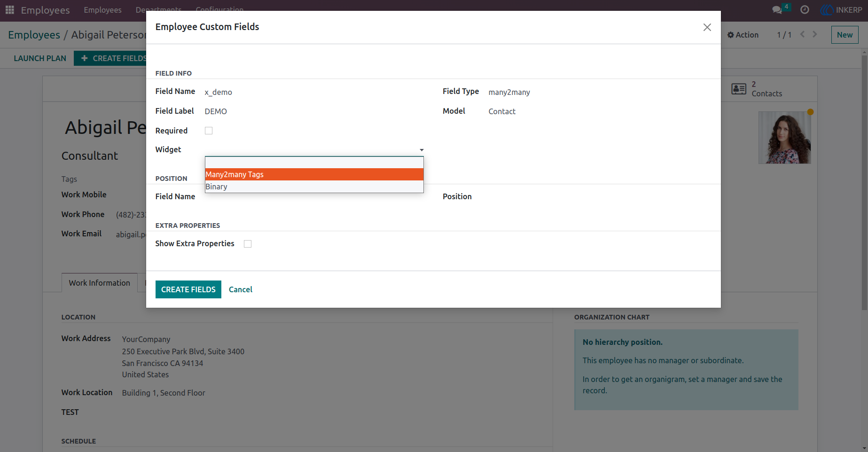
Task: Enable Show Extra Properties checkbox
Action: click(x=248, y=244)
